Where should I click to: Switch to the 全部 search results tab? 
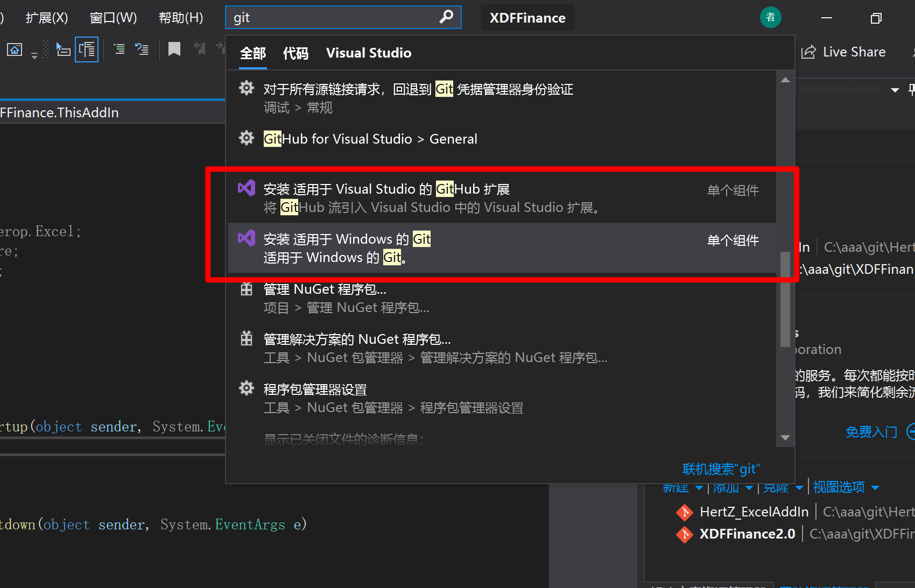[253, 53]
